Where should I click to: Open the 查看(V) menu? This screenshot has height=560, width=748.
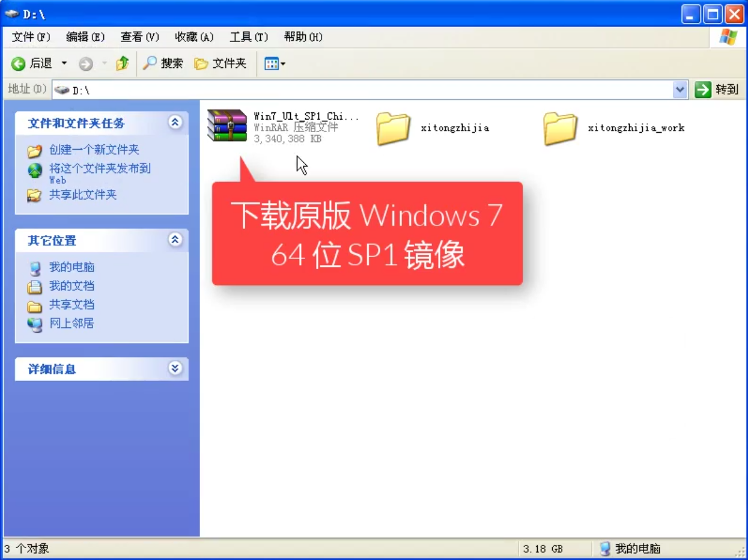point(139,37)
